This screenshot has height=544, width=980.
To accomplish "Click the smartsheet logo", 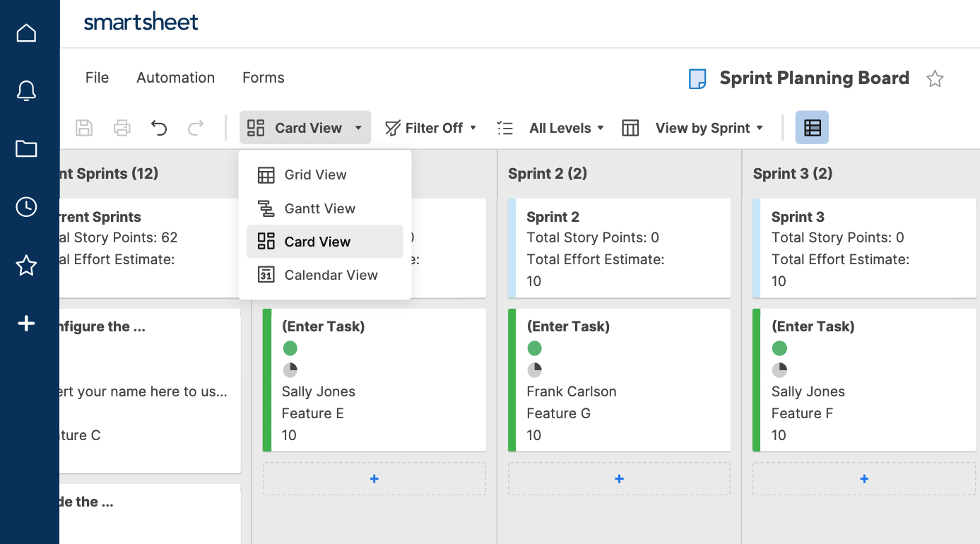I will pyautogui.click(x=141, y=22).
